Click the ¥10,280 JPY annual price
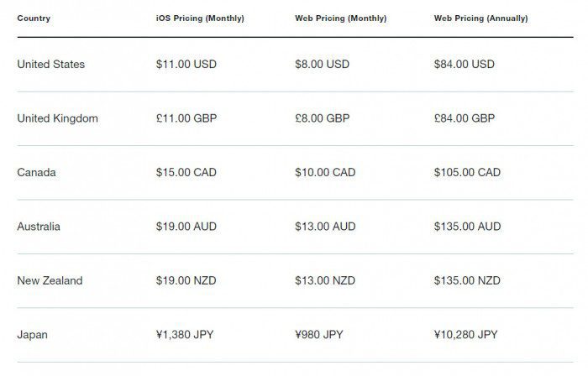The height and width of the screenshot is (376, 588). (465, 335)
